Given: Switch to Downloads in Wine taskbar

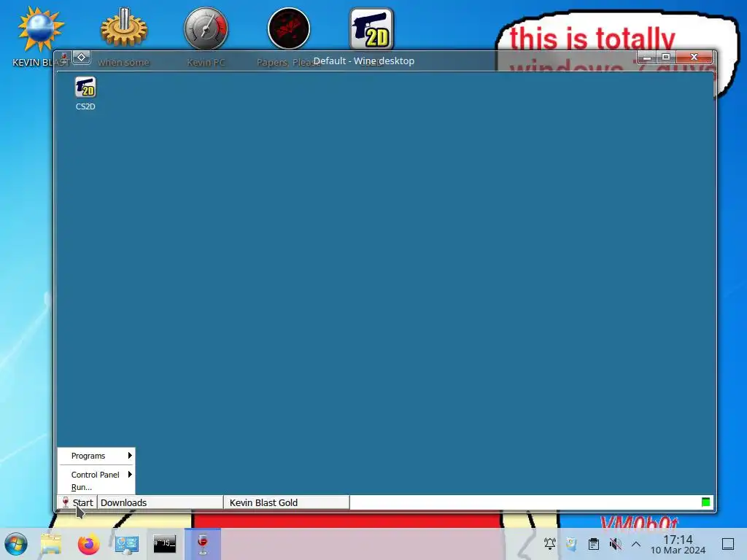Looking at the screenshot, I should (x=160, y=502).
